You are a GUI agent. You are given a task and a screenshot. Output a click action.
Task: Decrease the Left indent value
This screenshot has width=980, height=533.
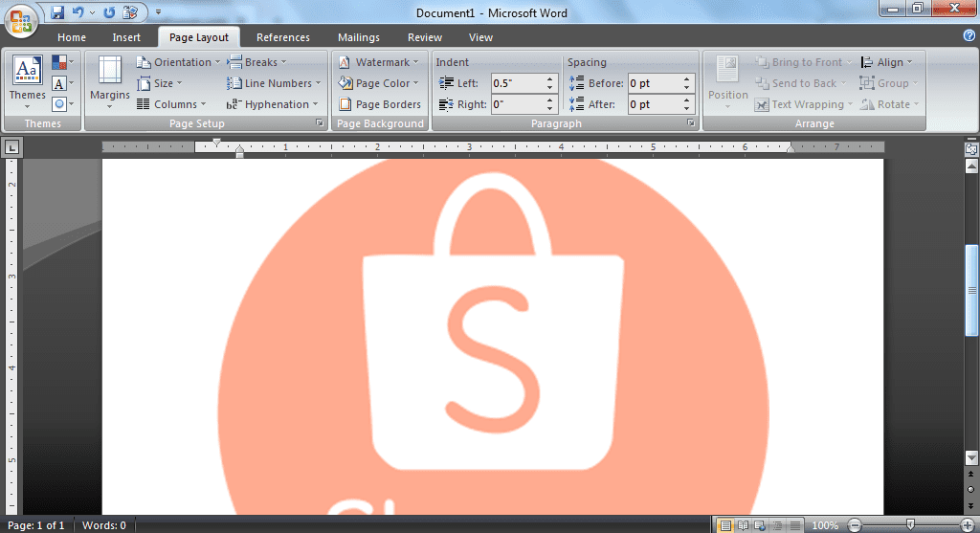click(550, 87)
